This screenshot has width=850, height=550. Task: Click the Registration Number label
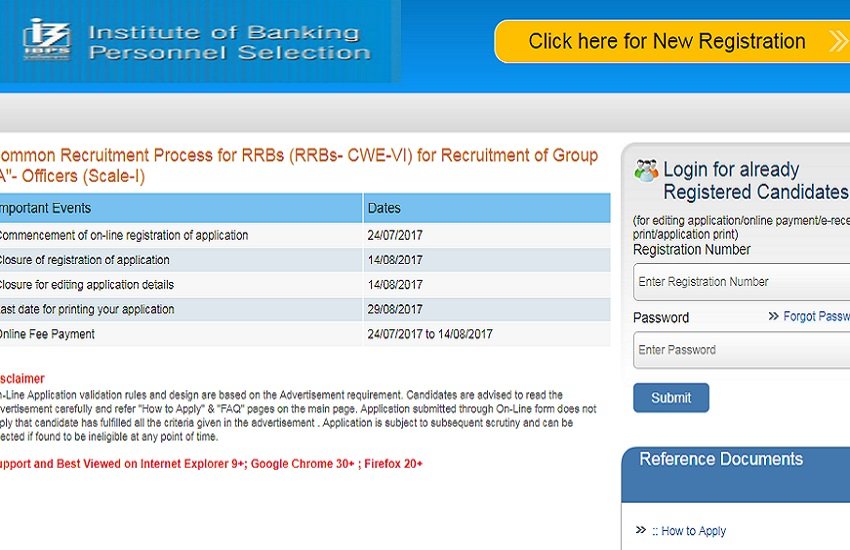tap(692, 250)
